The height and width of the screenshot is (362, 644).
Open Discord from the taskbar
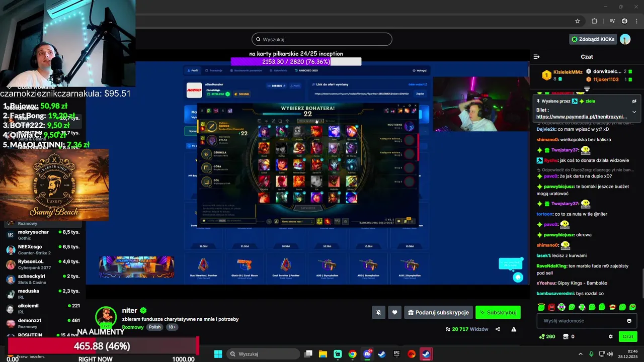pos(367,354)
